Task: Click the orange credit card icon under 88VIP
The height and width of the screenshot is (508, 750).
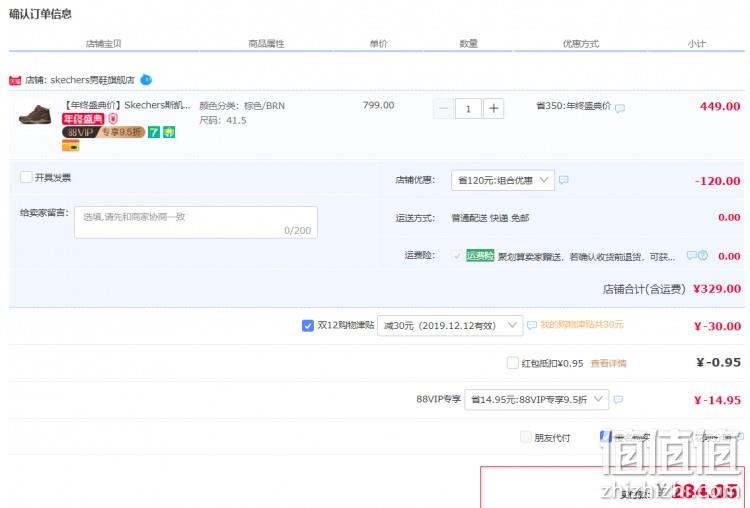Action: click(x=70, y=146)
